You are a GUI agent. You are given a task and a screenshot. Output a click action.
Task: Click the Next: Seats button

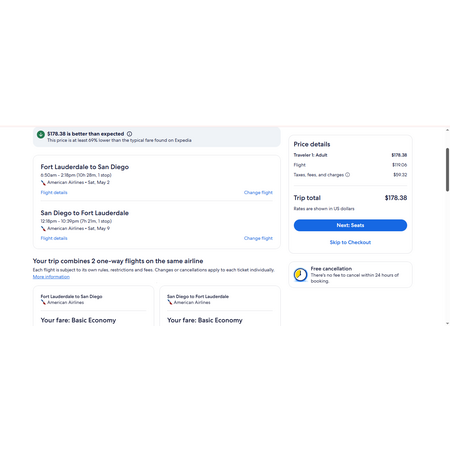(x=350, y=225)
